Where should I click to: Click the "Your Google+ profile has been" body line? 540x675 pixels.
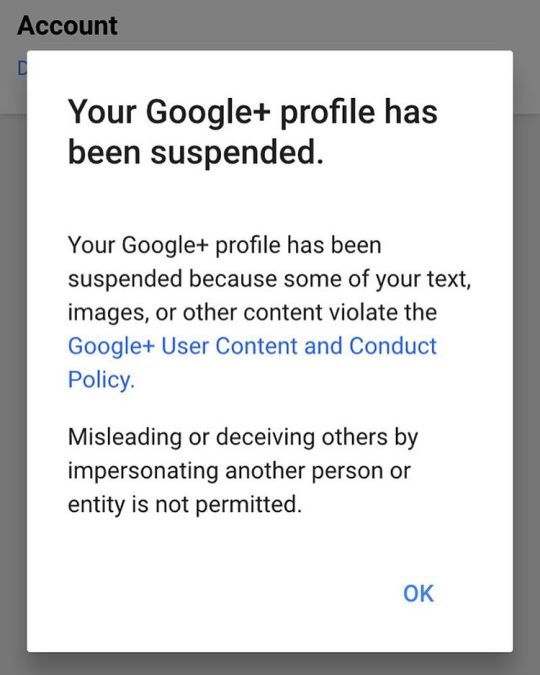pos(224,245)
